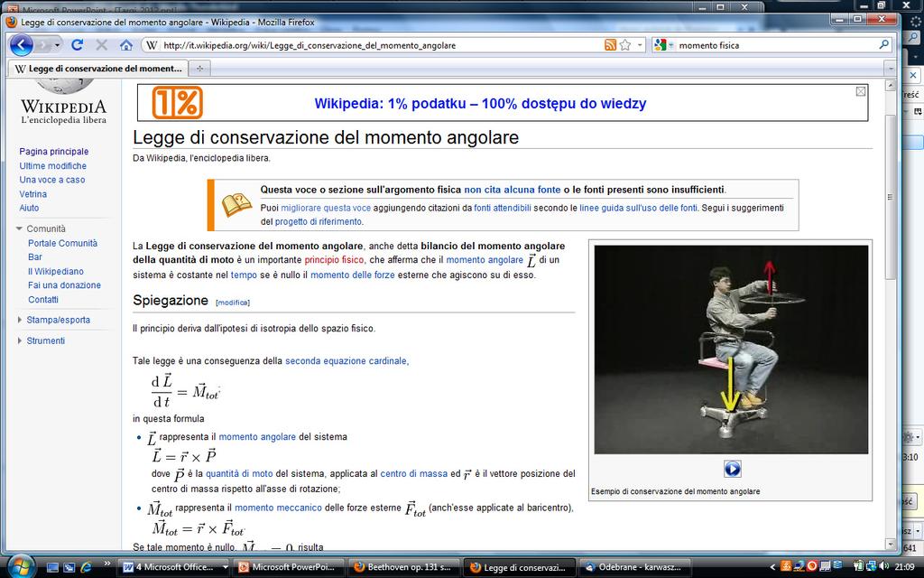Open the 'Vetrina' sidebar link

(x=33, y=194)
